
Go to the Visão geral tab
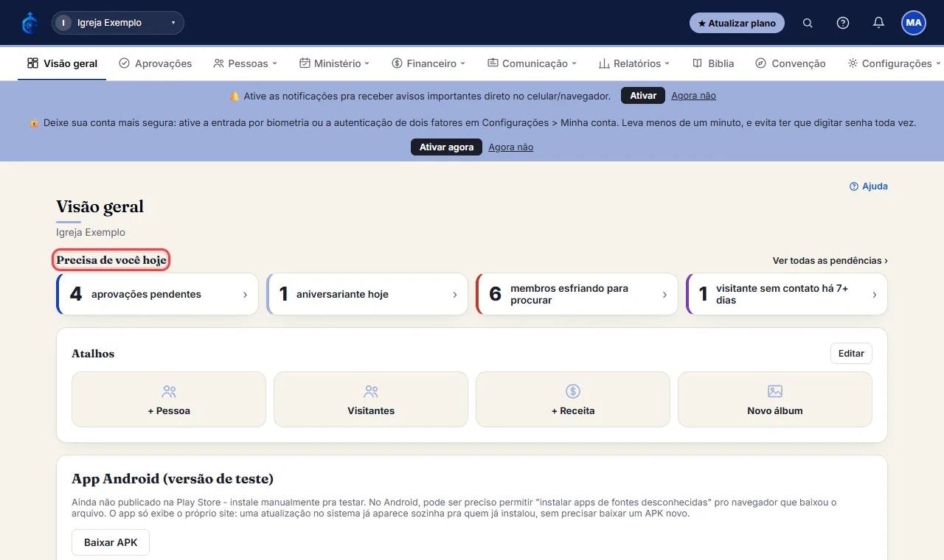pos(62,63)
